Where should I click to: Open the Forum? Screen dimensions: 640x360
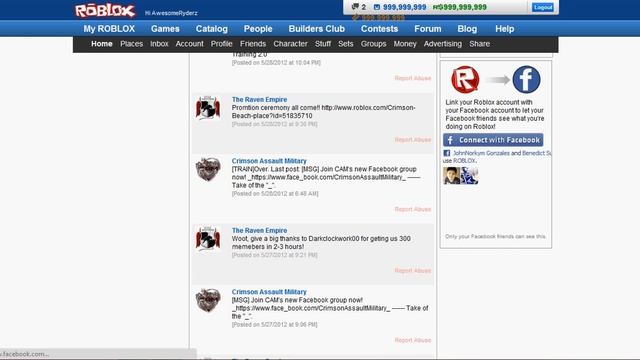pyautogui.click(x=428, y=29)
